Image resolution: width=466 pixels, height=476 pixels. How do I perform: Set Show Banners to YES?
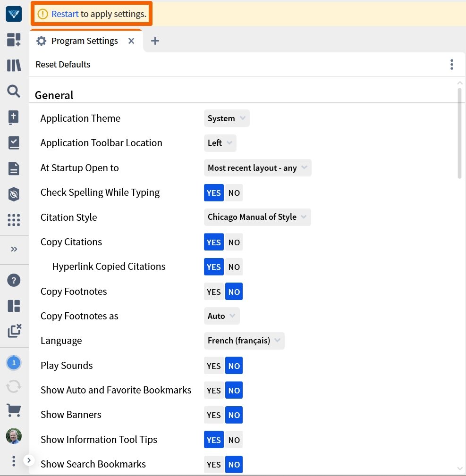214,415
